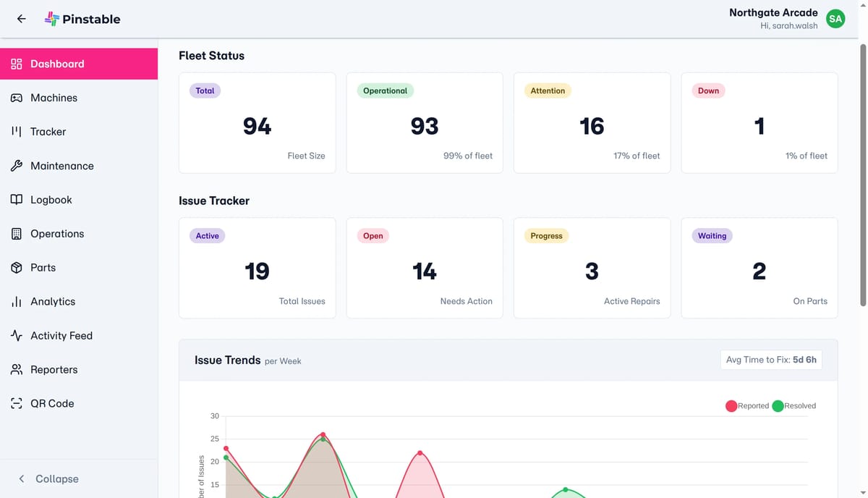Screen dimensions: 868x498
Task: Toggle the Reported legend series
Action: tap(747, 406)
